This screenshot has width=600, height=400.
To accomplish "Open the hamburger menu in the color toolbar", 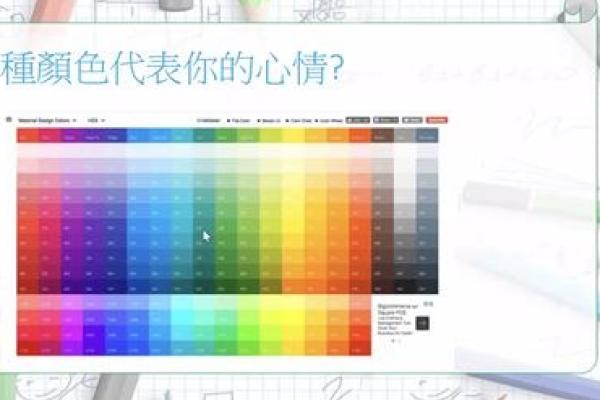I will click(9, 119).
